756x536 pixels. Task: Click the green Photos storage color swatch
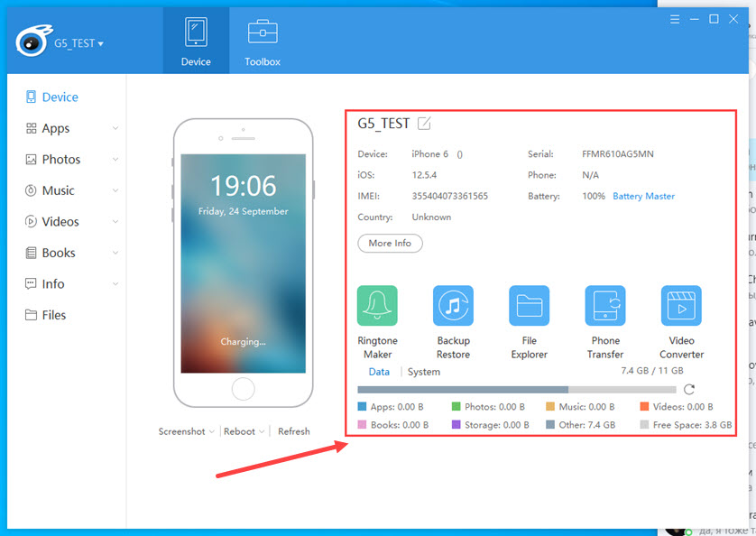coord(456,406)
